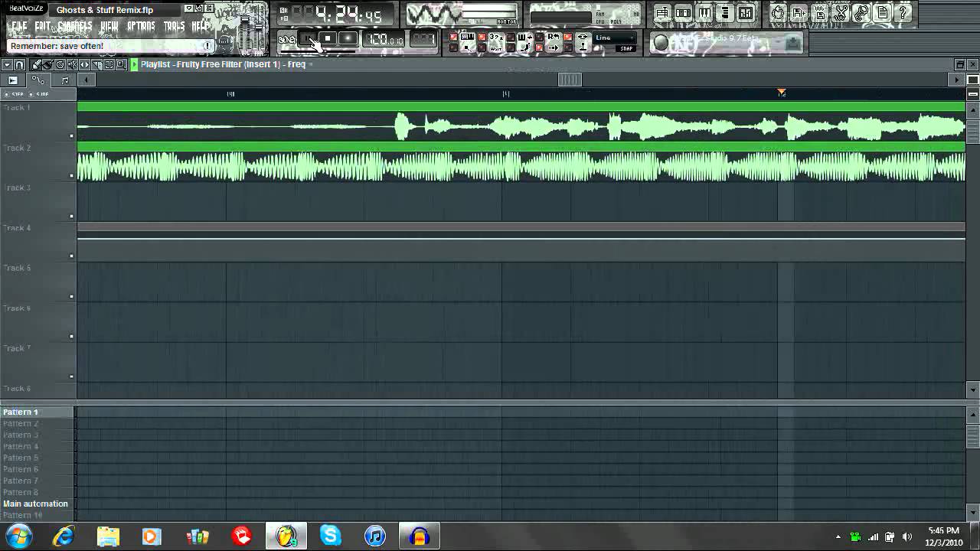Open the CHANNELS menu

coord(75,26)
